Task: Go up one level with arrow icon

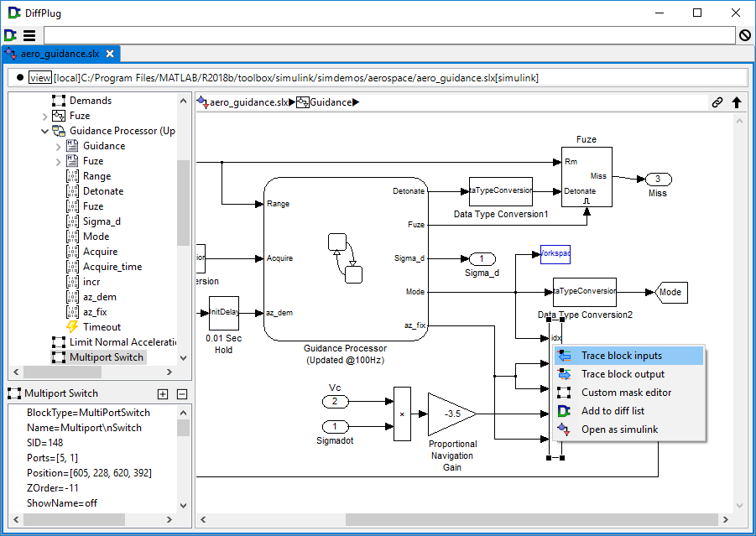Action: 736,102
